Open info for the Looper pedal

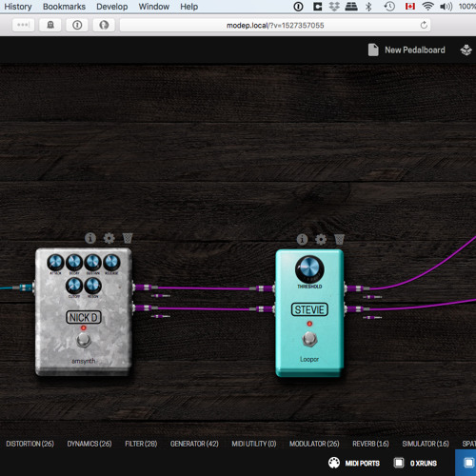pyautogui.click(x=302, y=239)
